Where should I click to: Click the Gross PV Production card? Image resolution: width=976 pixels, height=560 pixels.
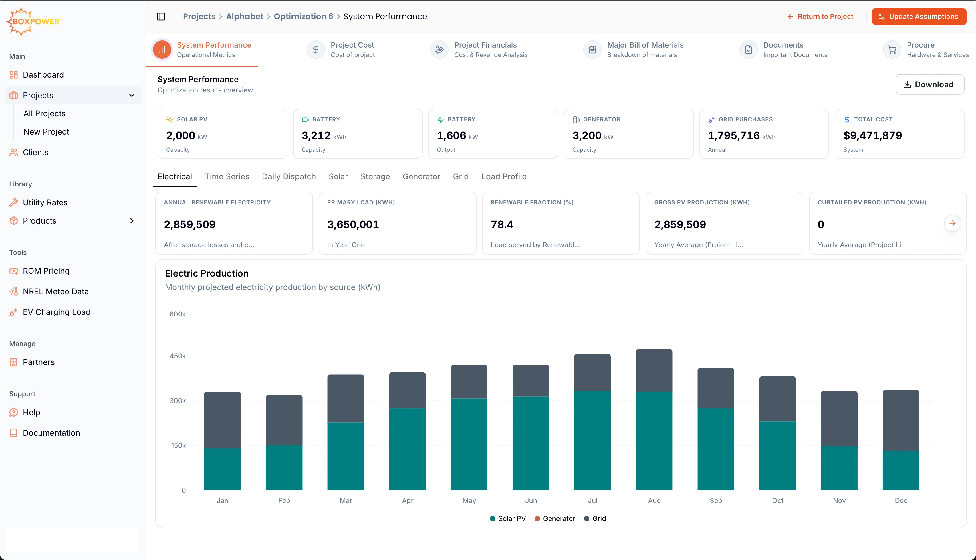(x=724, y=224)
